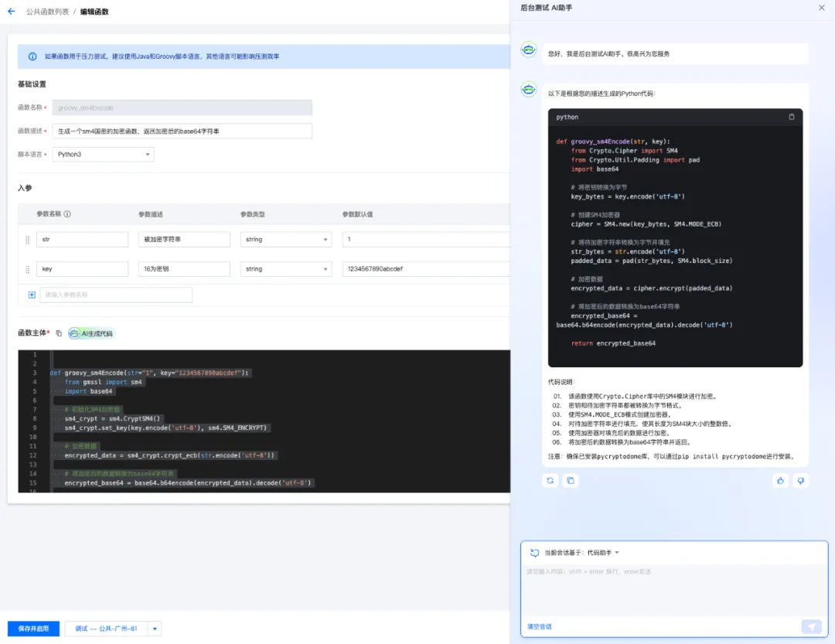This screenshot has height=644, width=835.
Task: Close the 后台测试 AI助手 panel
Action: click(x=821, y=8)
